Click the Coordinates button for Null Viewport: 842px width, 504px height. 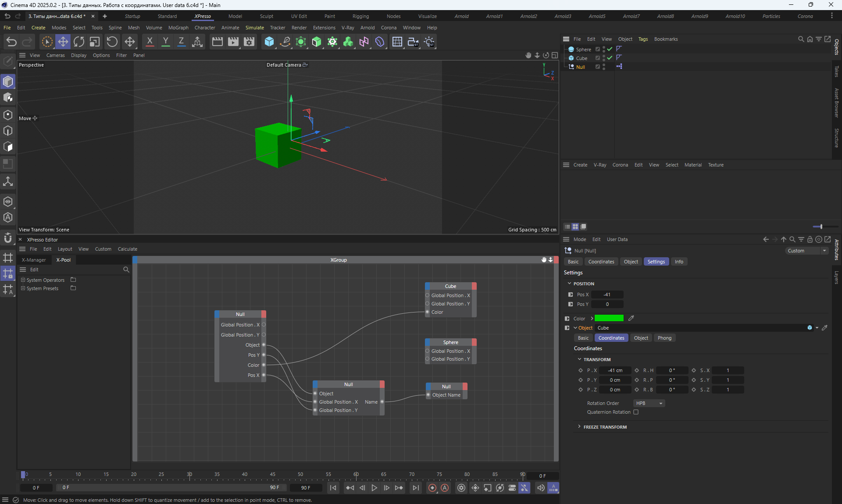[x=601, y=262]
